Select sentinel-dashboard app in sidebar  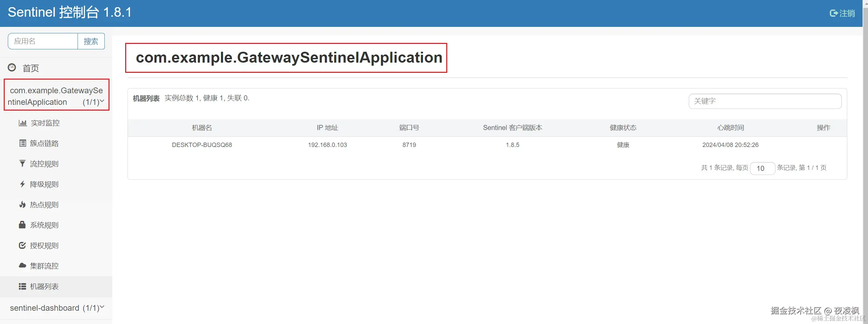[44, 308]
